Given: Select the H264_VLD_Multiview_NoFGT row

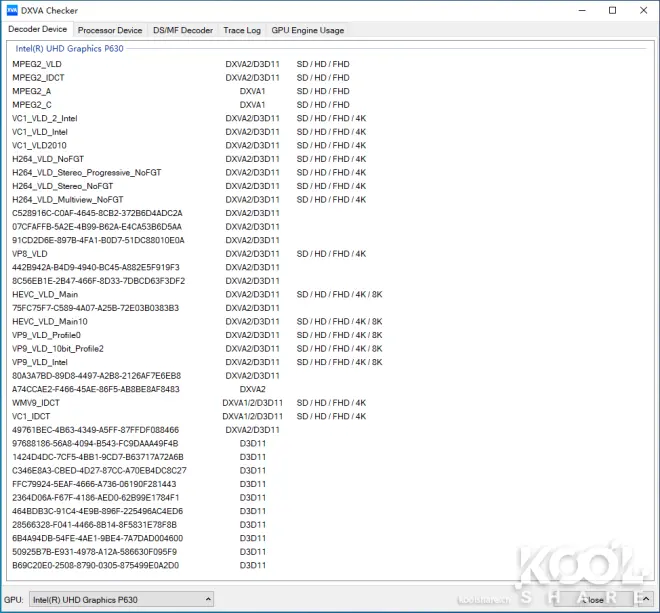Looking at the screenshot, I should click(x=68, y=199).
